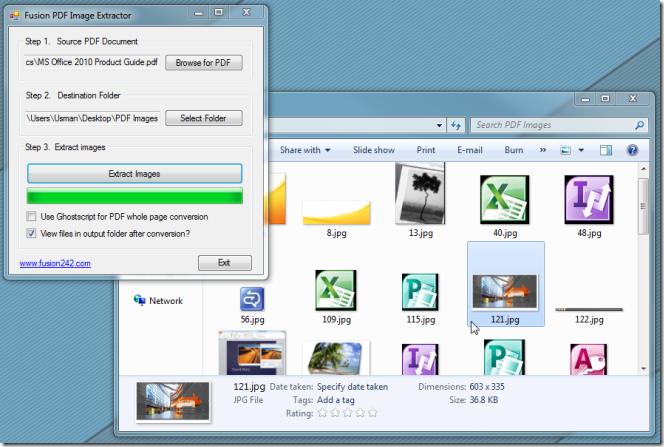Click the third rating star
Viewport: 664px width, 447px height.
click(348, 413)
